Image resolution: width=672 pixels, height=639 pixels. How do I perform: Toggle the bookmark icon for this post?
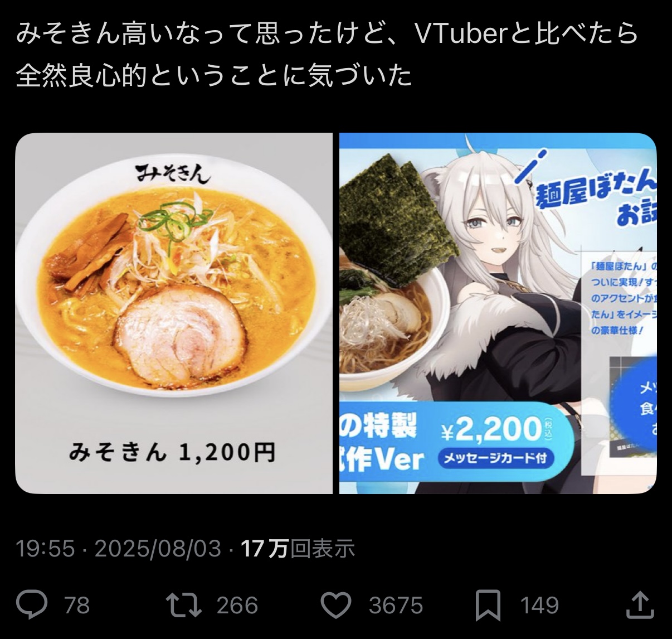(x=488, y=606)
